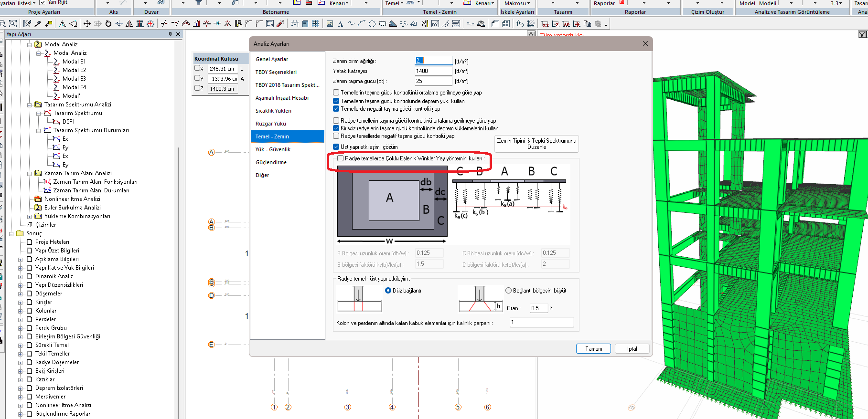Click the Circle drawing tool

(372, 24)
